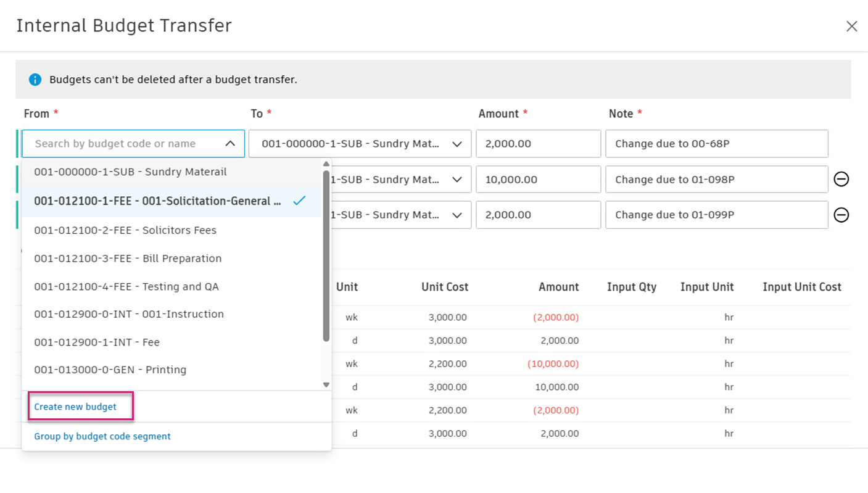The image size is (868, 493).
Task: Click the Unit Cost column header
Action: click(445, 287)
